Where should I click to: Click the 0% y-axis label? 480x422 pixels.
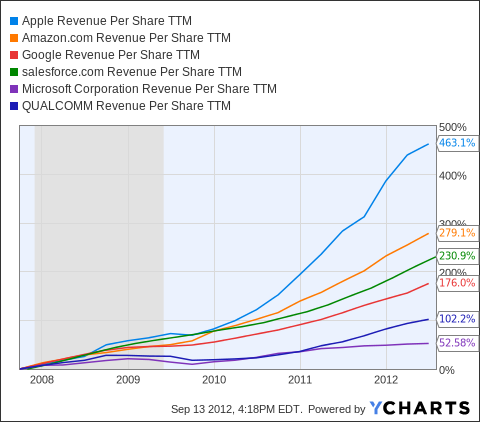tap(447, 370)
